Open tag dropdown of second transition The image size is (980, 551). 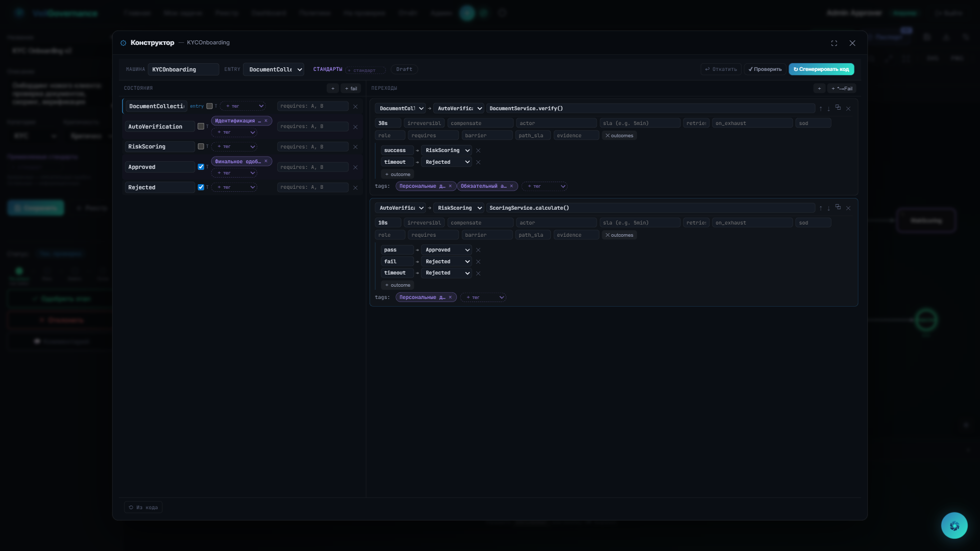click(x=483, y=297)
